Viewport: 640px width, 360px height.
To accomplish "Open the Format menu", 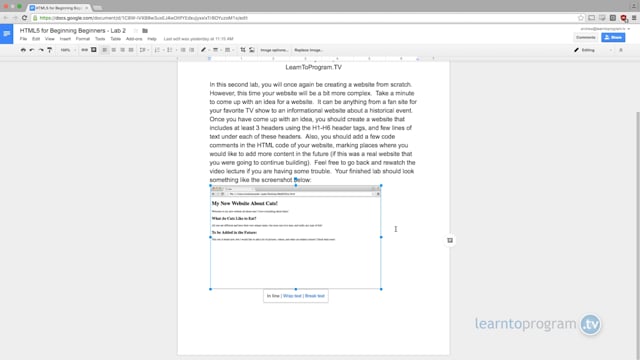I will tap(82, 39).
